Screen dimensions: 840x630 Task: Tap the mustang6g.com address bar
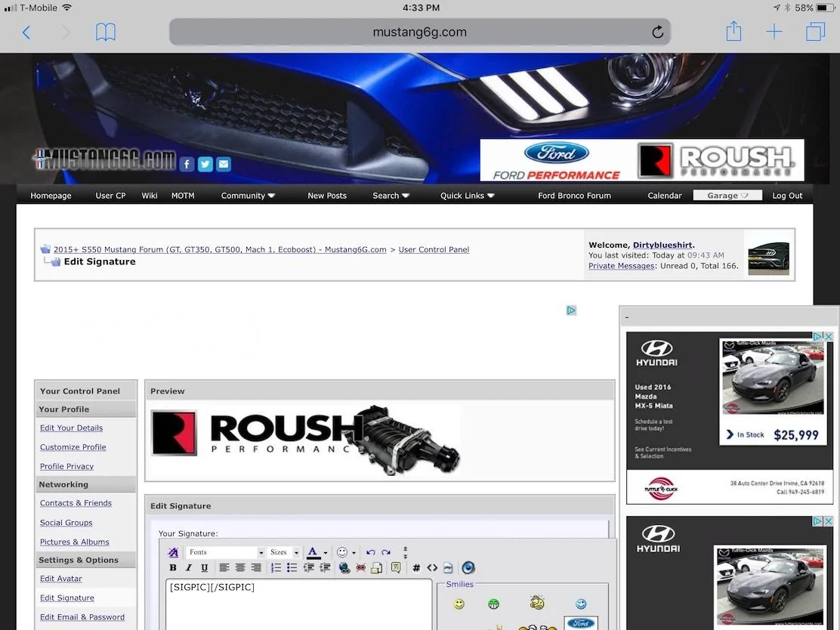tap(419, 32)
